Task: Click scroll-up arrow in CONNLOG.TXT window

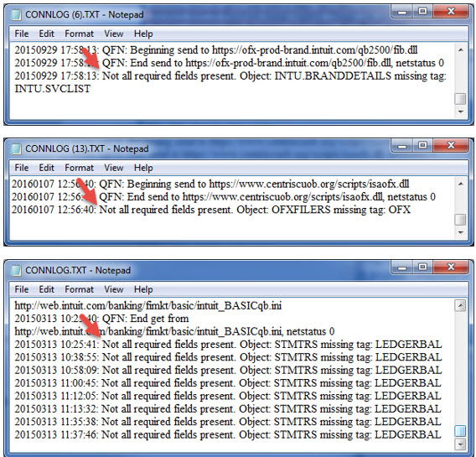Action: 461,305
